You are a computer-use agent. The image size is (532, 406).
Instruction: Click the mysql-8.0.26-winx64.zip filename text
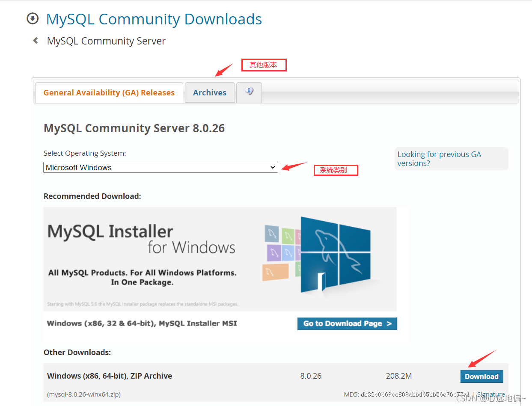point(87,394)
